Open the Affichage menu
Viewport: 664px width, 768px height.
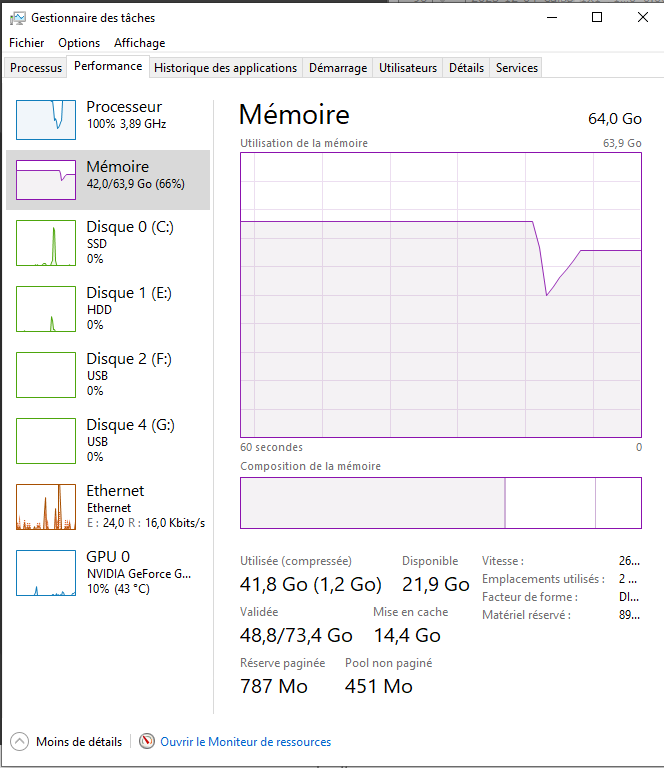click(139, 43)
